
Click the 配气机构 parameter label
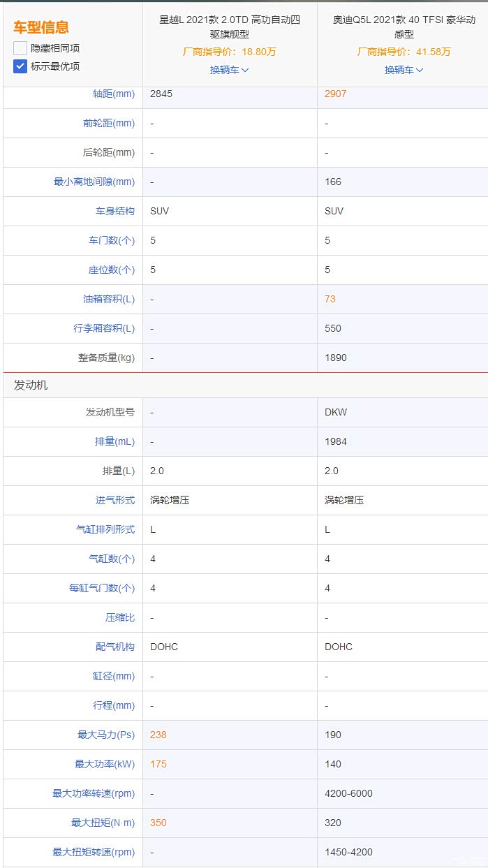[x=115, y=647]
